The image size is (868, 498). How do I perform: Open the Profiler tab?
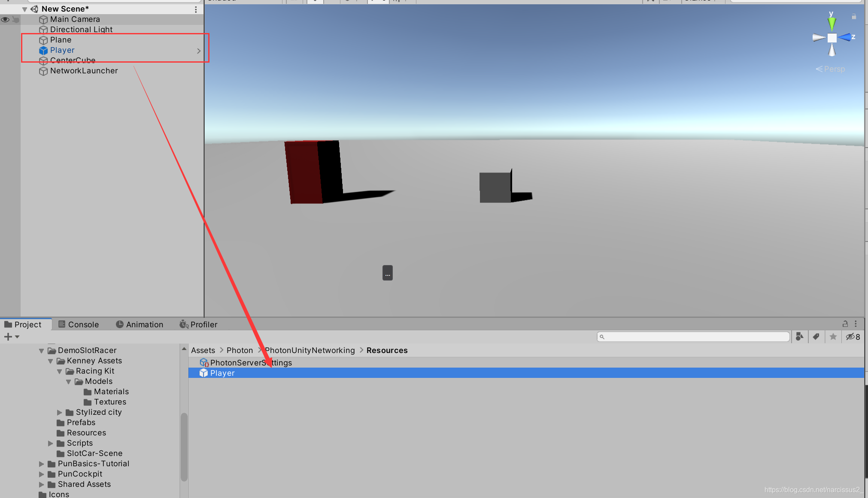(198, 324)
